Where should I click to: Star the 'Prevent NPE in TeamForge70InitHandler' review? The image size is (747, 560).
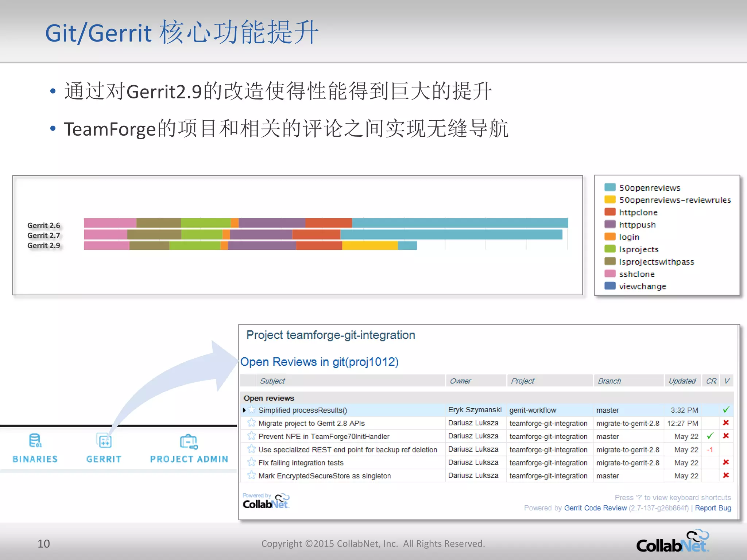252,436
